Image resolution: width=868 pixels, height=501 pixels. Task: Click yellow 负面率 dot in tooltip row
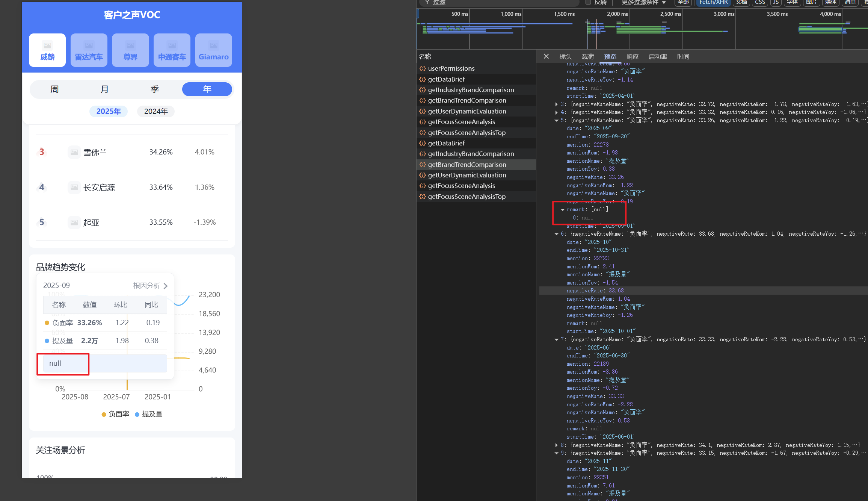(x=47, y=323)
